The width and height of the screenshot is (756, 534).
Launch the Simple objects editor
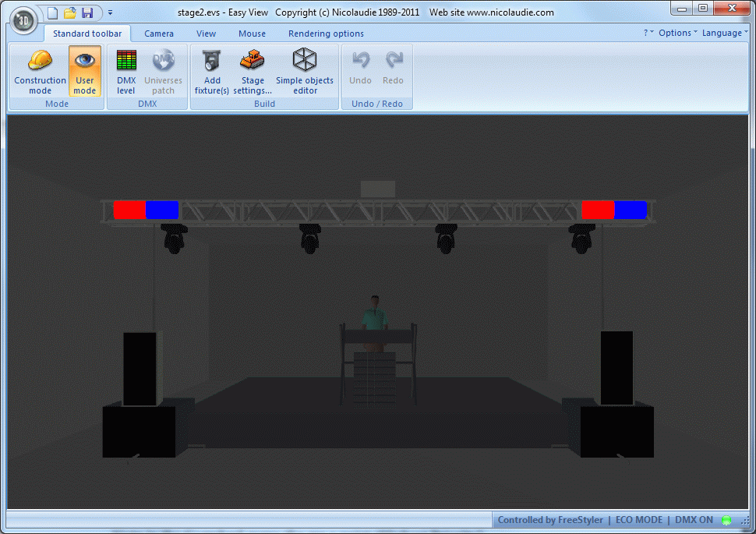click(x=305, y=72)
